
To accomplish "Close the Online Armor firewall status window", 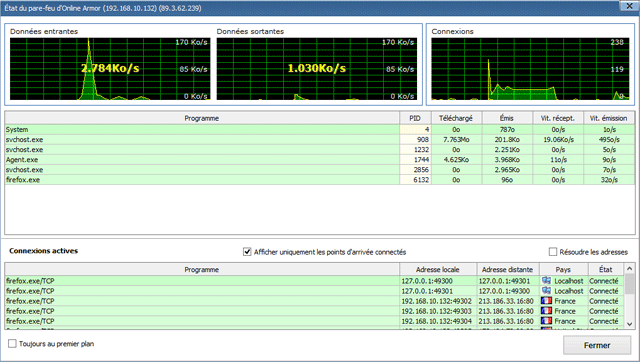I will [629, 6].
